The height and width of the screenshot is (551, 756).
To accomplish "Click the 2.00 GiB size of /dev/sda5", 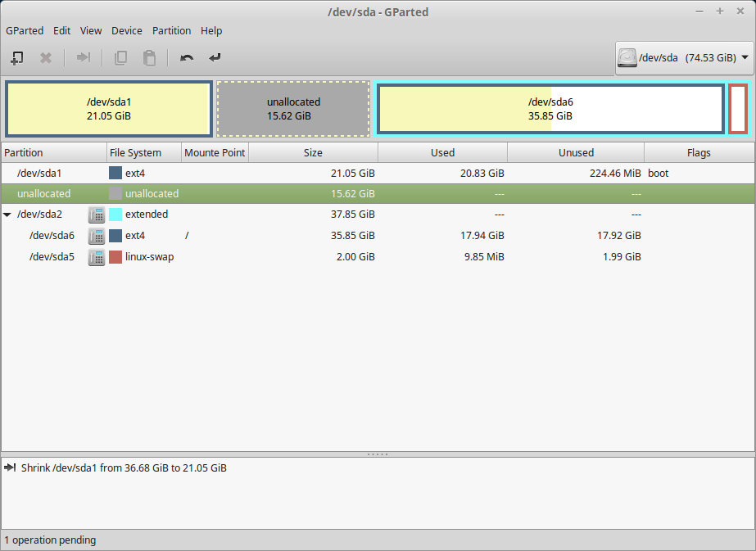I will [x=355, y=257].
